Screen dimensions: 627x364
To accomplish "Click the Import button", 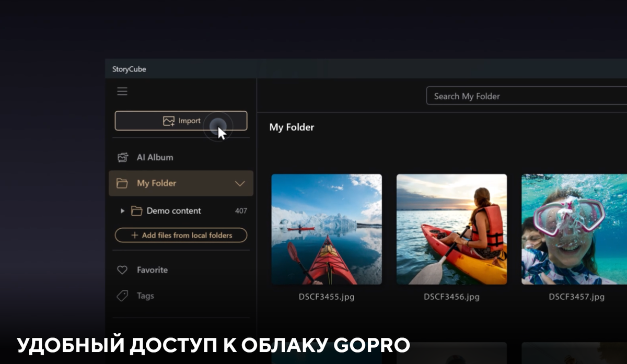I will [181, 121].
